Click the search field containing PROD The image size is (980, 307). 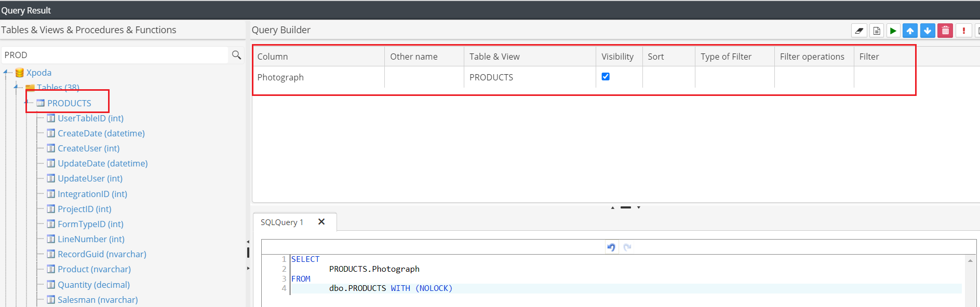pyautogui.click(x=115, y=55)
